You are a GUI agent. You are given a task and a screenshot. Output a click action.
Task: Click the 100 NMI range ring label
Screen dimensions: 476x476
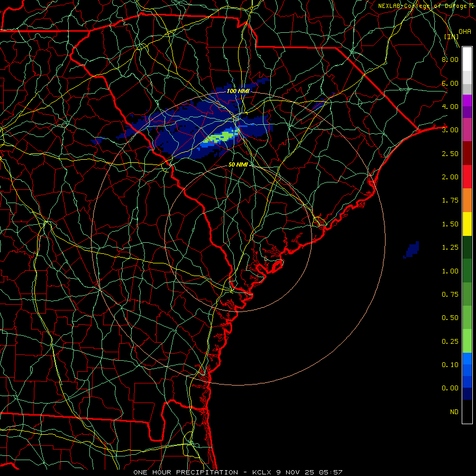(238, 91)
